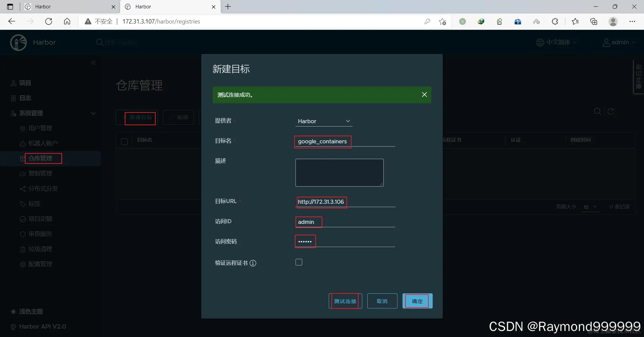Click the 测试连接 button

coord(345,301)
